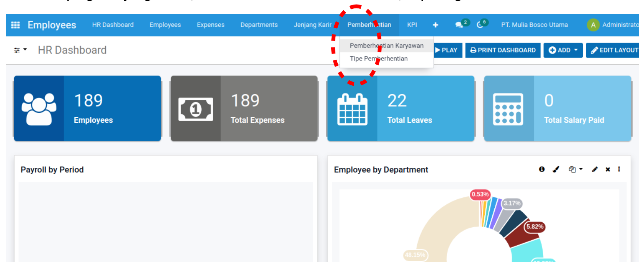Open the Jenjang Karir menu

click(312, 25)
